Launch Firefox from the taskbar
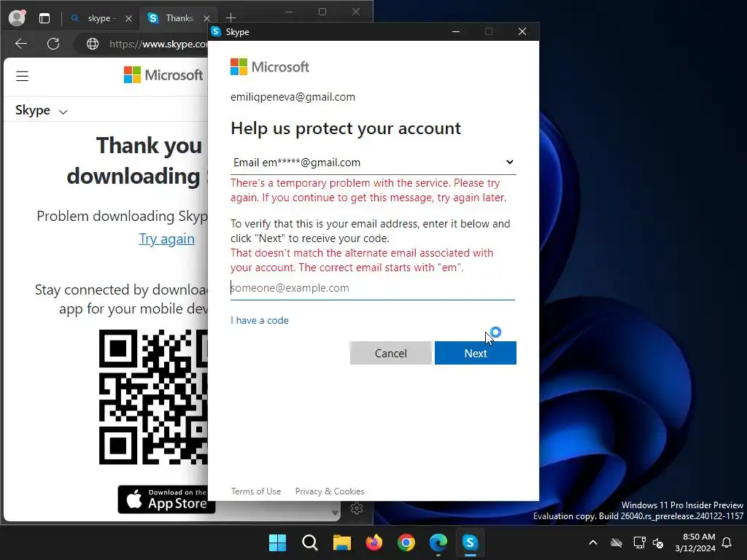The image size is (747, 560). [374, 542]
